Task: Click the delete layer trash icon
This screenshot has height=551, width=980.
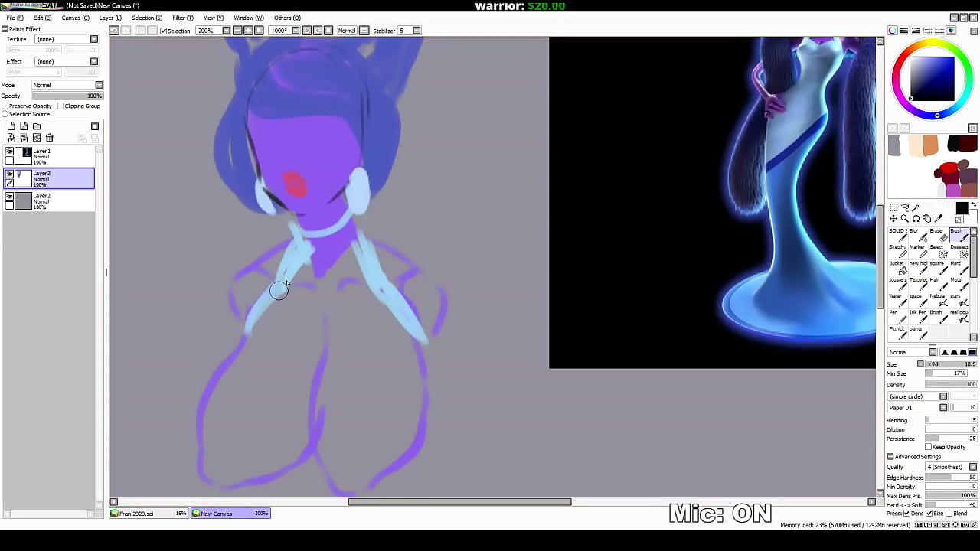Action: [50, 138]
